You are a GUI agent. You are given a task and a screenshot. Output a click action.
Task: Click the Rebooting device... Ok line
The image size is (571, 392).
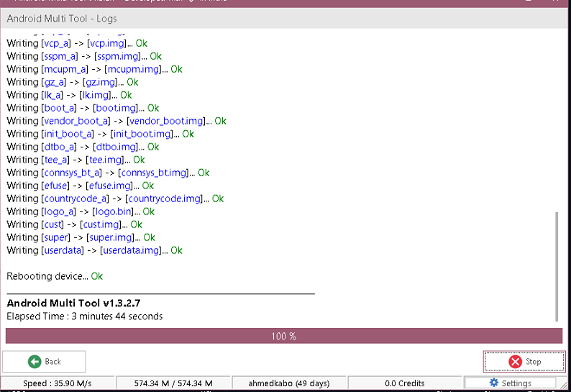click(x=55, y=276)
